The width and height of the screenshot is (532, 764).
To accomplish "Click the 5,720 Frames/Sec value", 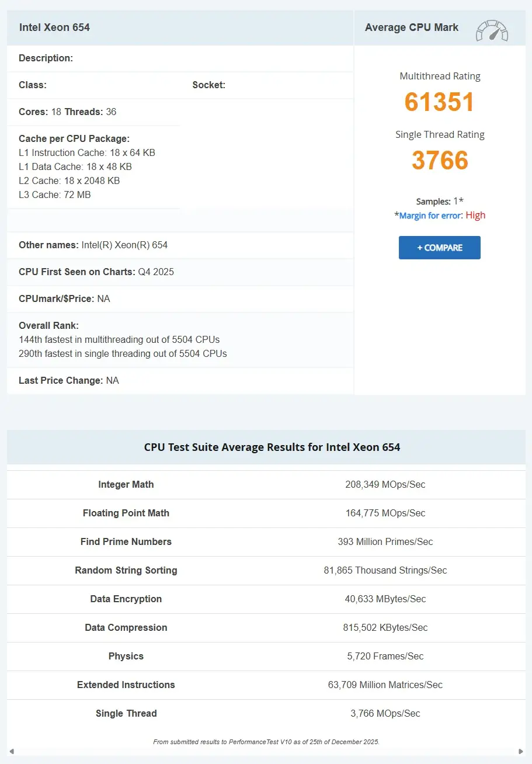I will pos(385,657).
